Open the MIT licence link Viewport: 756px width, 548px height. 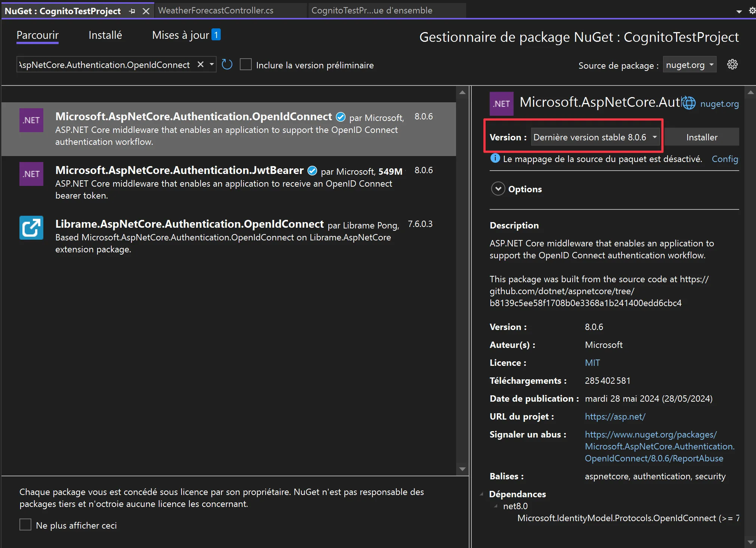[592, 362]
